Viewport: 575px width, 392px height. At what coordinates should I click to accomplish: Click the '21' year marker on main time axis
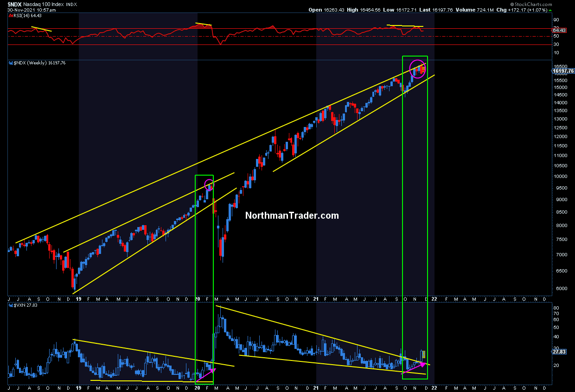316,299
